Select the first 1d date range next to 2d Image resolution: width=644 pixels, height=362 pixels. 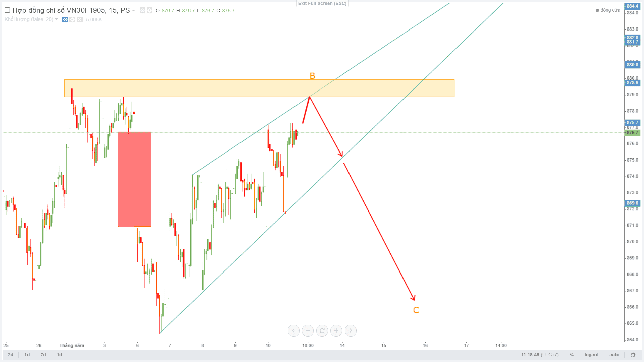coord(27,355)
